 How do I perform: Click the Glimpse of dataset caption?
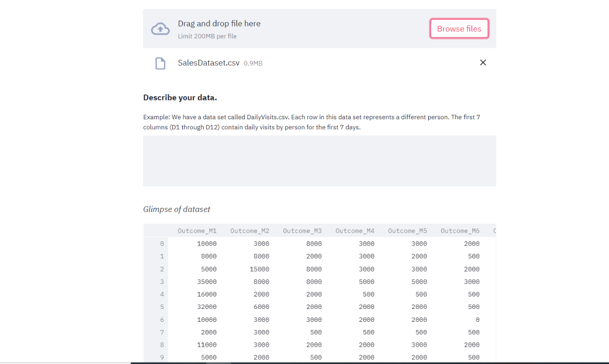tap(176, 209)
